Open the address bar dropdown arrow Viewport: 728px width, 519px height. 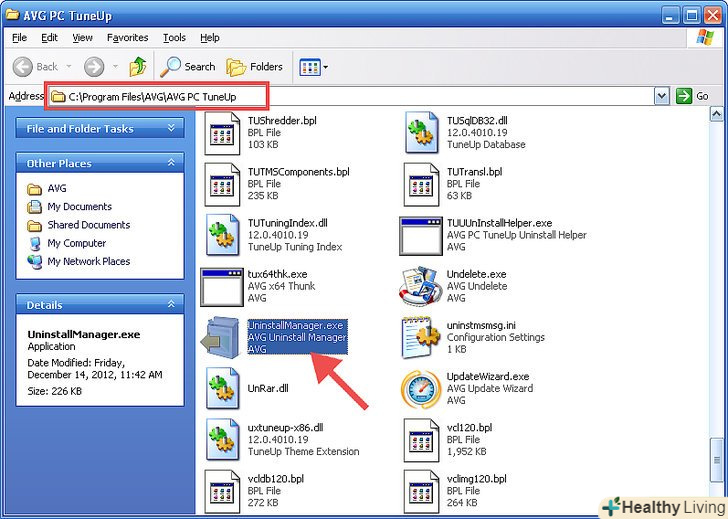click(x=661, y=96)
